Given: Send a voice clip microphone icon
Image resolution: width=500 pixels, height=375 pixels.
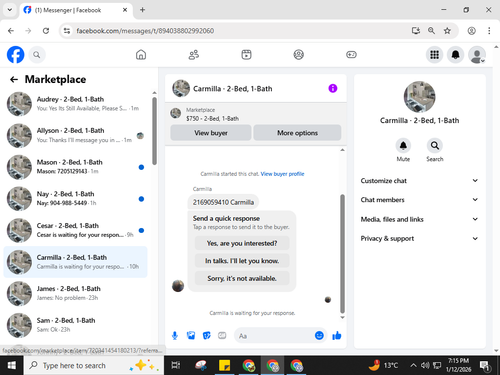Looking at the screenshot, I should click(175, 336).
